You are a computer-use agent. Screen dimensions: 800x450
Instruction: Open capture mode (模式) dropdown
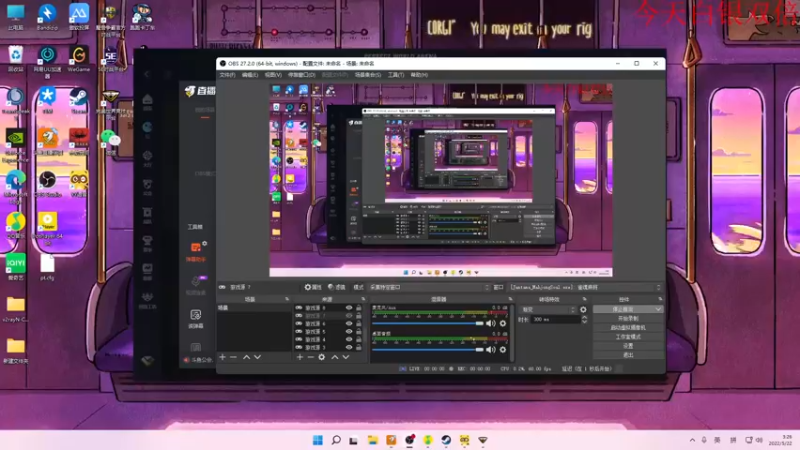429,287
